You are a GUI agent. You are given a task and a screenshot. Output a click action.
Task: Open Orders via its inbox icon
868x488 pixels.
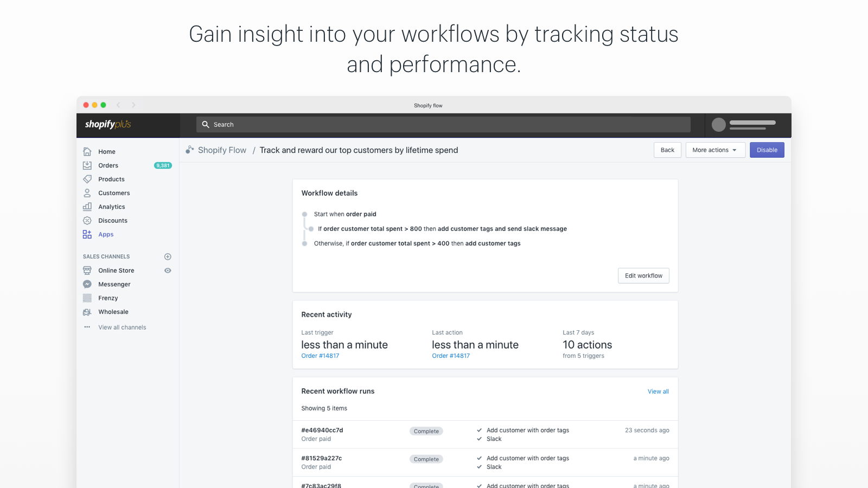(87, 165)
